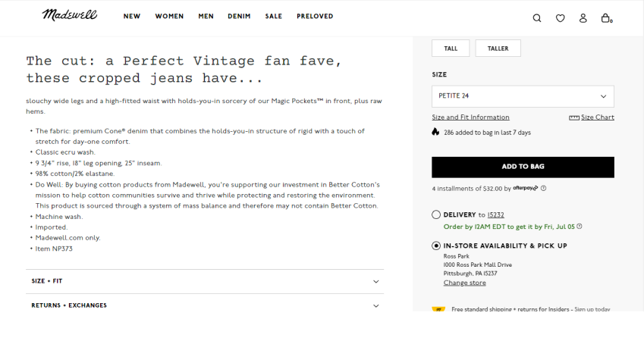Click the Add to Bag button

click(523, 167)
